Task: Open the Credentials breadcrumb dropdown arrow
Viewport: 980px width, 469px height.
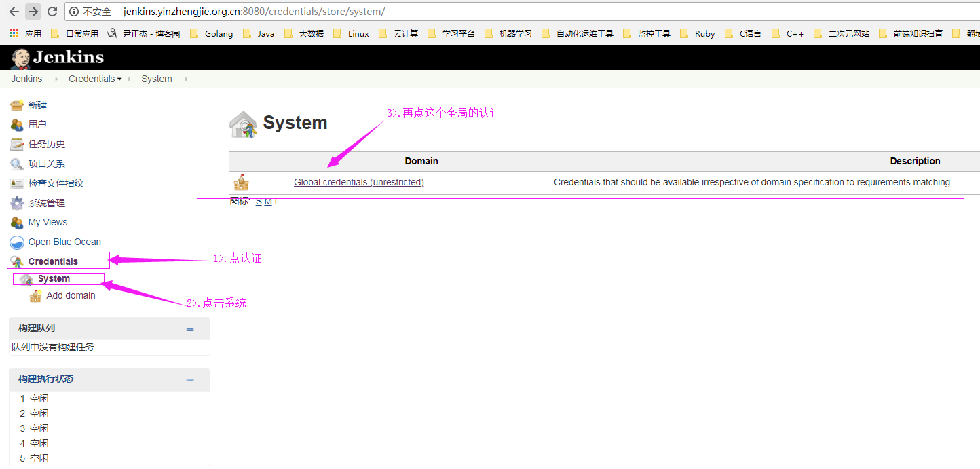Action: tap(119, 79)
